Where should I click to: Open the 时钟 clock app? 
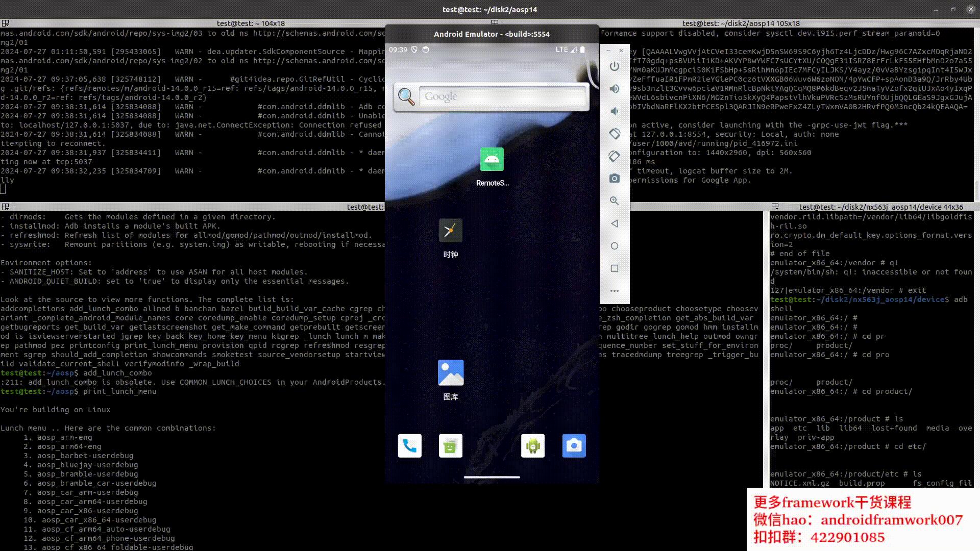coord(450,231)
